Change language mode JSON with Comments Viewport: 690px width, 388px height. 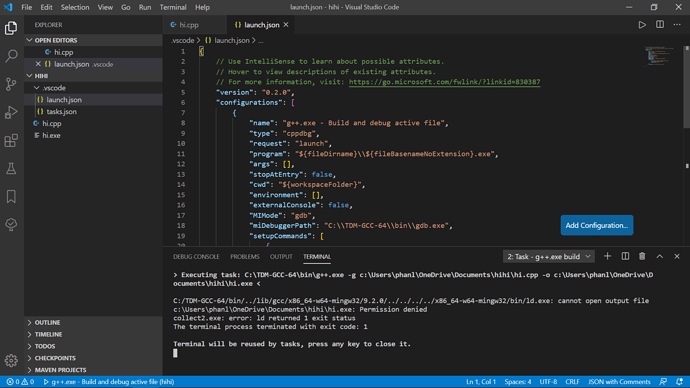[619, 382]
